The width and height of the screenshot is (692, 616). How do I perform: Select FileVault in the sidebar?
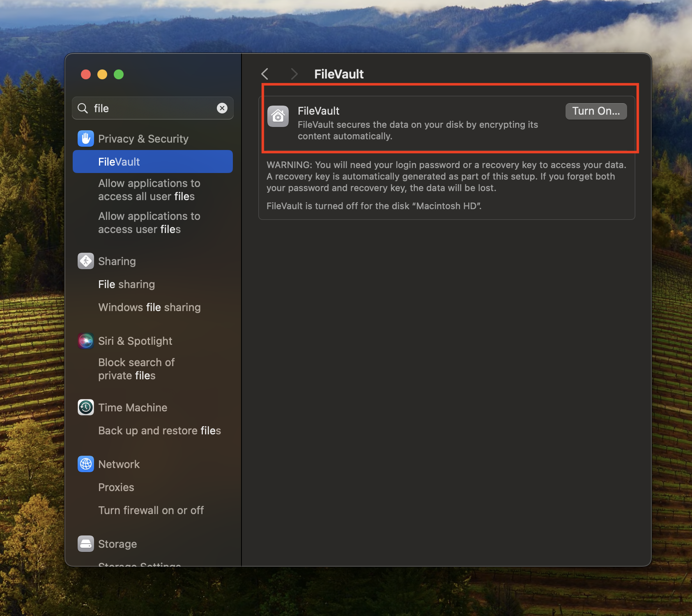click(x=153, y=162)
